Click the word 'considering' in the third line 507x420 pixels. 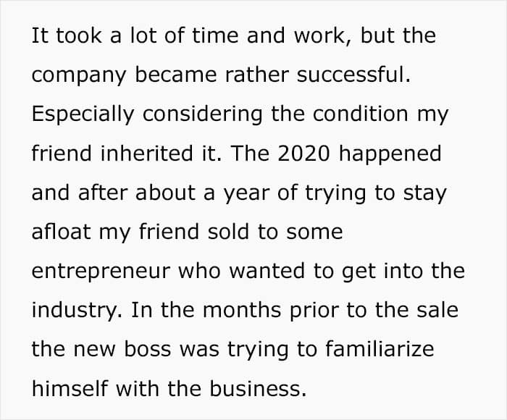point(202,115)
